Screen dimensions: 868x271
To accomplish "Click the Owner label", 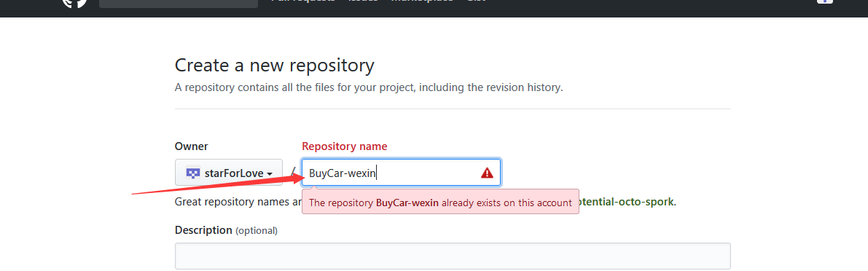I will click(x=192, y=146).
